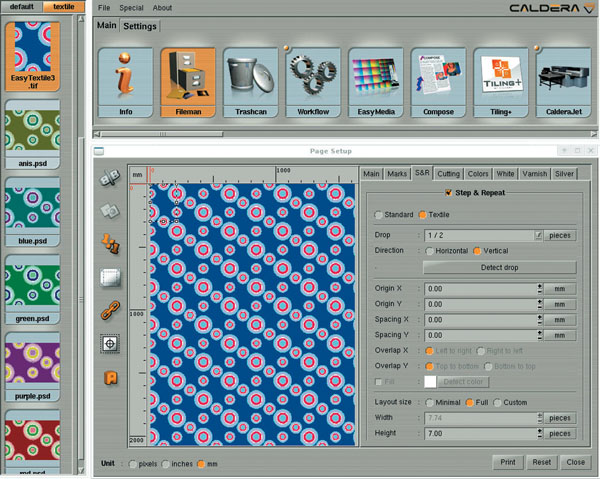
Task: Switch to the Marks tab
Action: (x=397, y=174)
